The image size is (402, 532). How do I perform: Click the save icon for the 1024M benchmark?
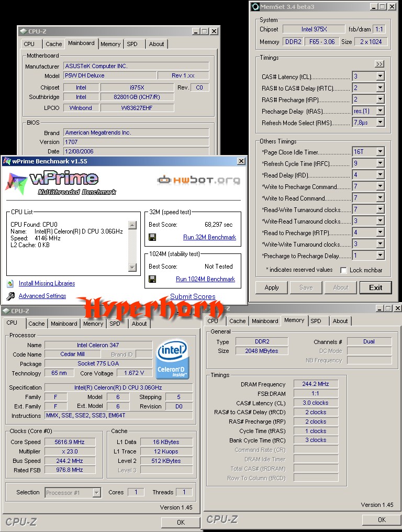[x=152, y=279]
